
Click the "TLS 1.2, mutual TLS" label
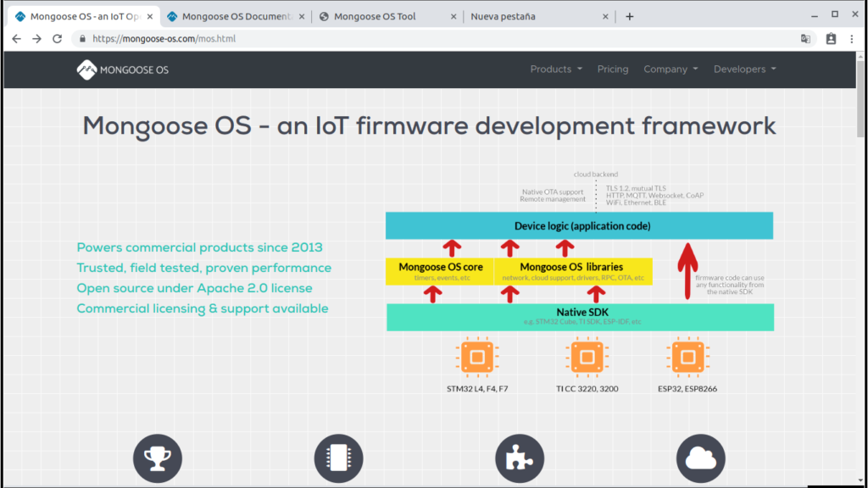(636, 188)
